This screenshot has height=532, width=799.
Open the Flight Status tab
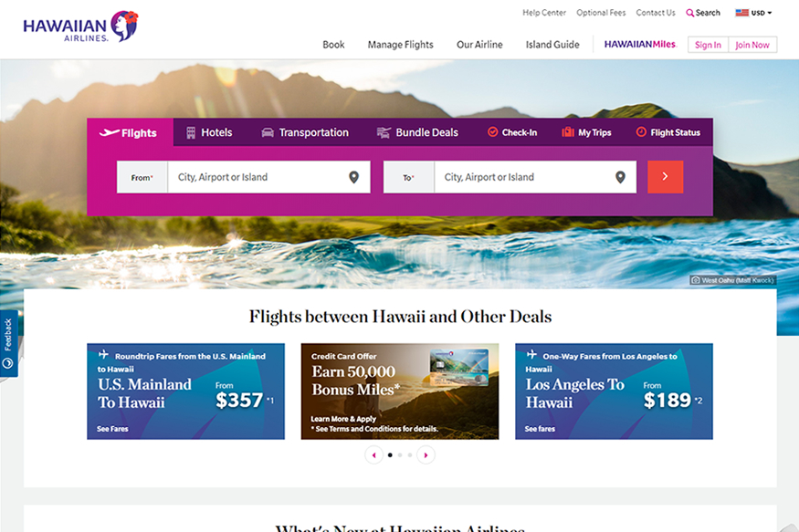pos(668,132)
